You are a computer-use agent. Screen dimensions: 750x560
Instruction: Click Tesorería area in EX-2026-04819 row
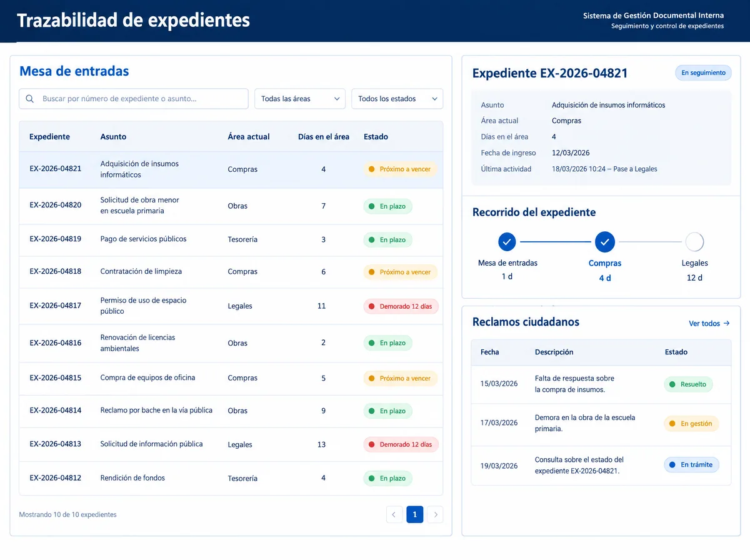[242, 240]
